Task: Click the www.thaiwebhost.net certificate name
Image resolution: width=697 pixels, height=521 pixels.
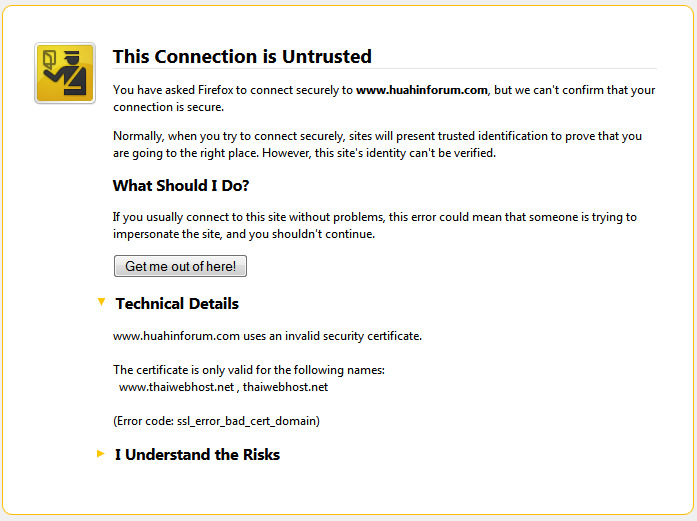Action: pyautogui.click(x=176, y=387)
